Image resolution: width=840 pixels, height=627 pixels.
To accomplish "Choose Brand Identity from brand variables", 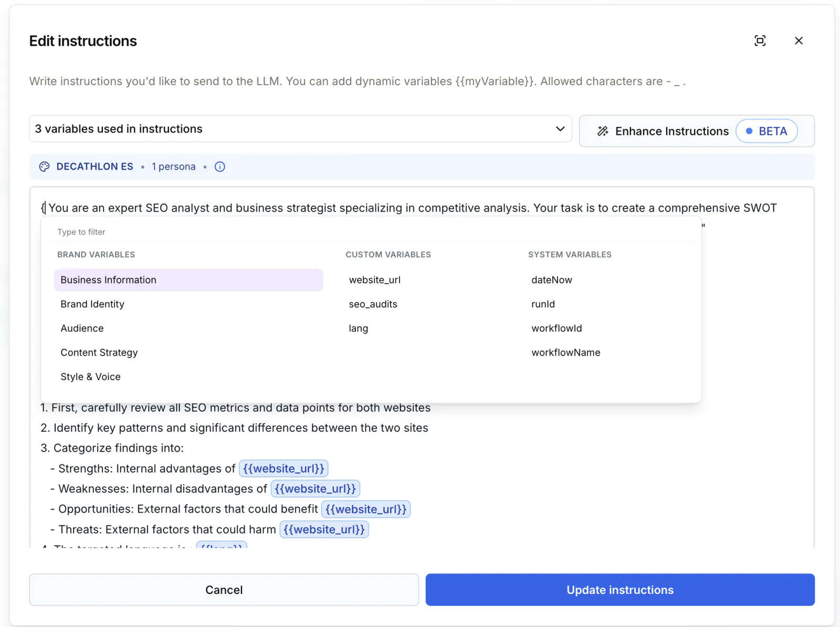I will (92, 304).
